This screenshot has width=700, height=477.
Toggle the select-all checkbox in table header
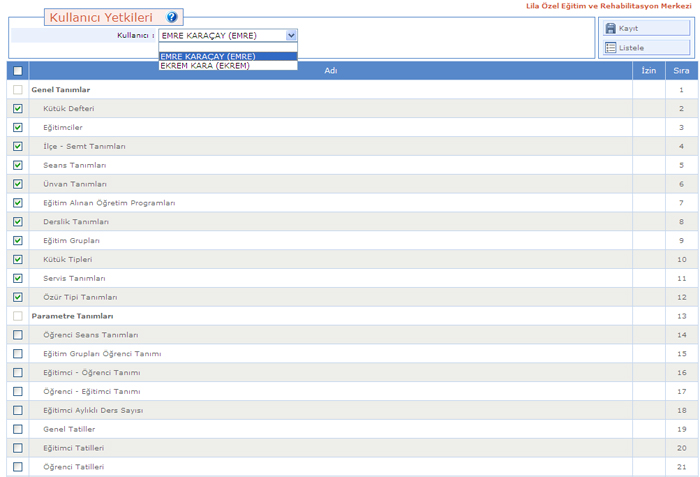coord(18,71)
